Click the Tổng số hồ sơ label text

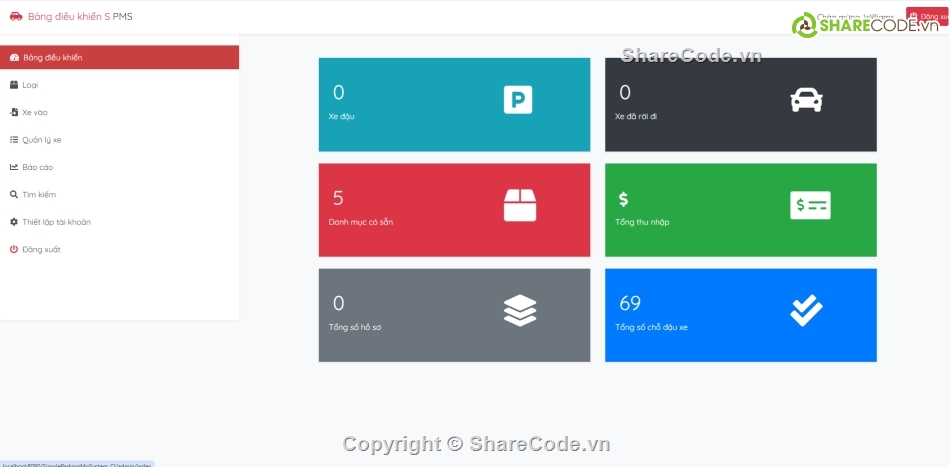pos(355,327)
